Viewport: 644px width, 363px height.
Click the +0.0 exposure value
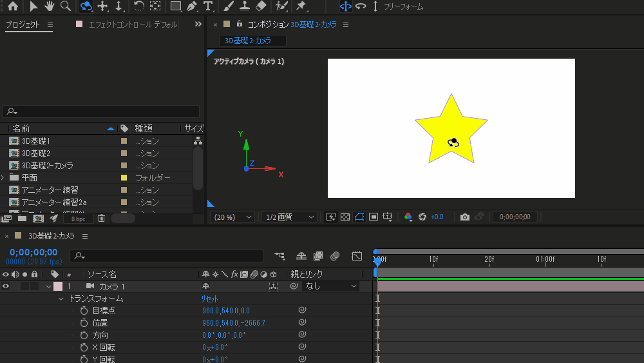click(x=437, y=217)
